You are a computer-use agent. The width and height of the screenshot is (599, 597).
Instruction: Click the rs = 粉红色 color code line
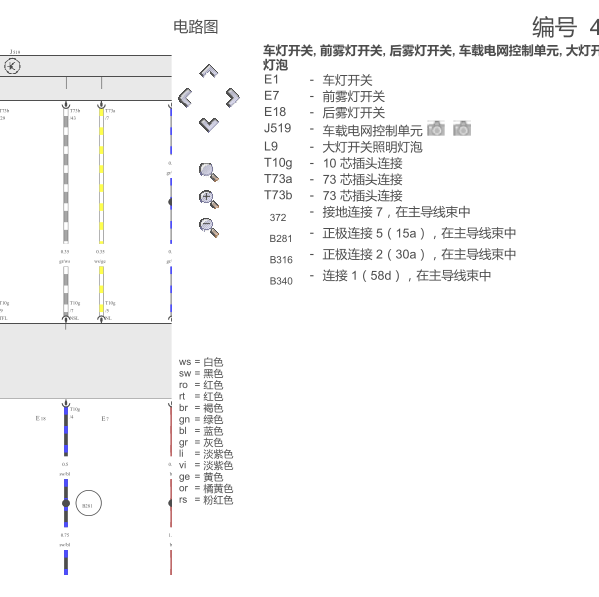(x=206, y=500)
